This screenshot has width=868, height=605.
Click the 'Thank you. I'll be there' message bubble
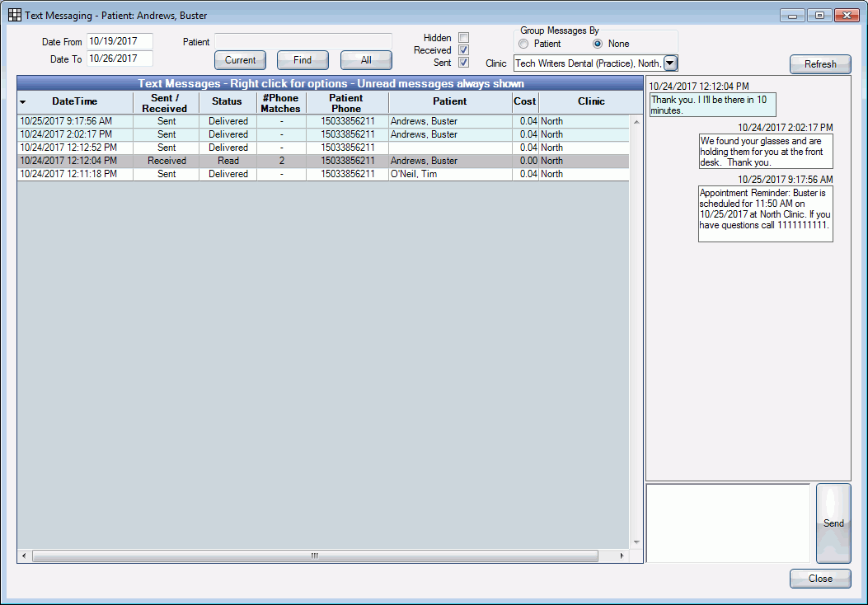pos(713,106)
